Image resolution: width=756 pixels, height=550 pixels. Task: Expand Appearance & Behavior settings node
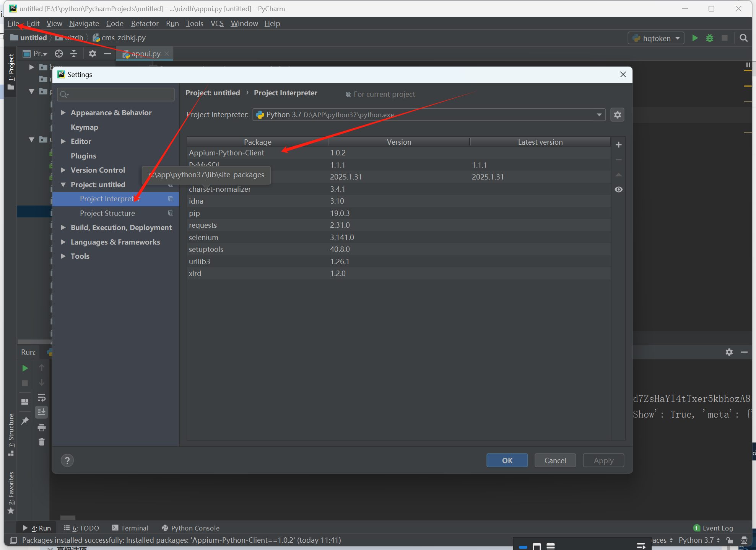(x=63, y=113)
